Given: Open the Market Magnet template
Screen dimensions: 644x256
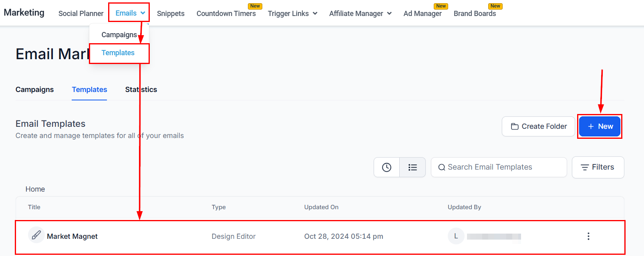Looking at the screenshot, I should pyautogui.click(x=72, y=236).
